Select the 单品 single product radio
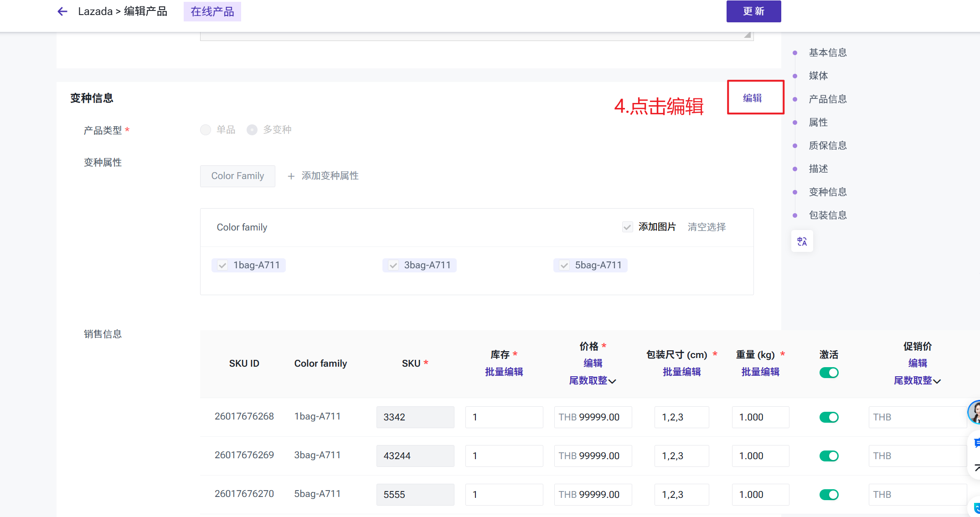The width and height of the screenshot is (980, 517). [206, 130]
